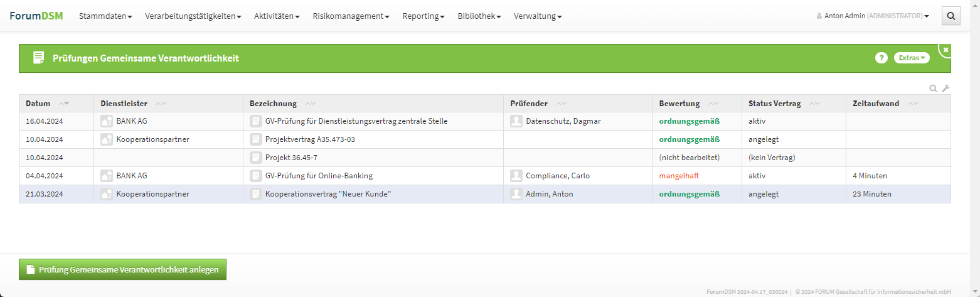Open the Projektvertrag A35.473-03 entry
980x297 pixels.
click(310, 139)
